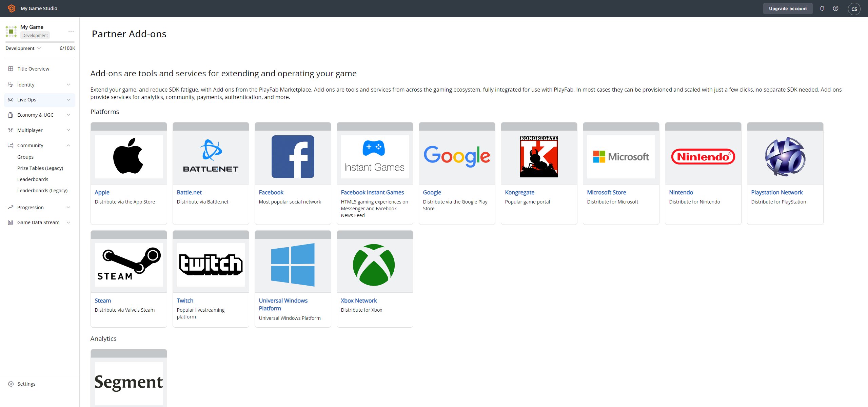Click the Multiplayer people icon
The image size is (868, 407).
[11, 130]
